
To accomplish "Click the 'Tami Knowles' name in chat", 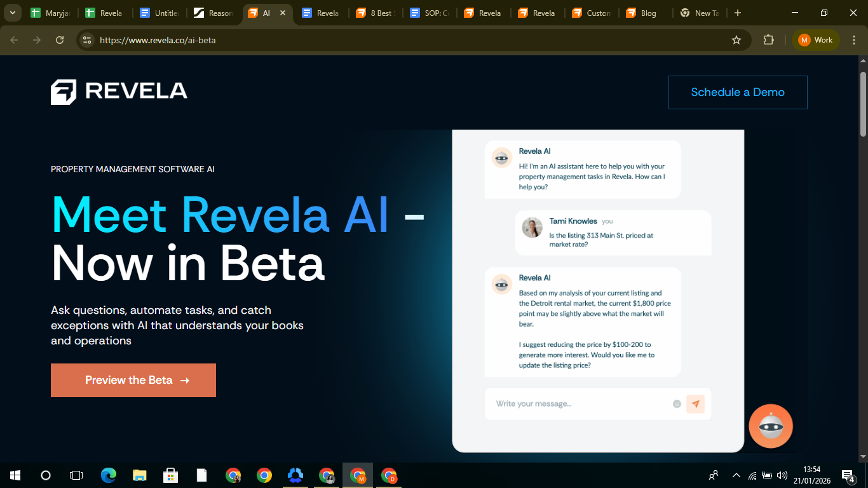I will click(573, 221).
